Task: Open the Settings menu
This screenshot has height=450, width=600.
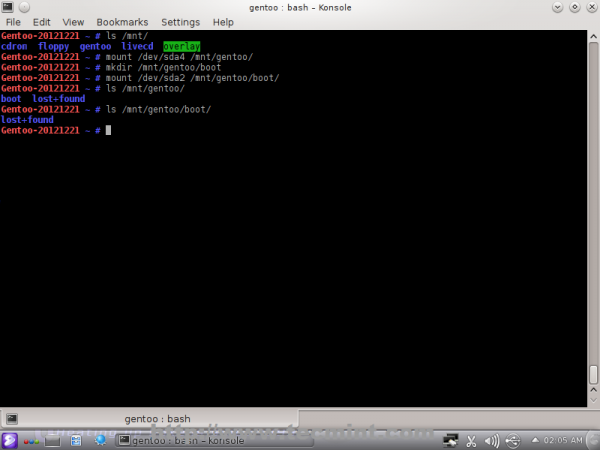Action: point(180,21)
